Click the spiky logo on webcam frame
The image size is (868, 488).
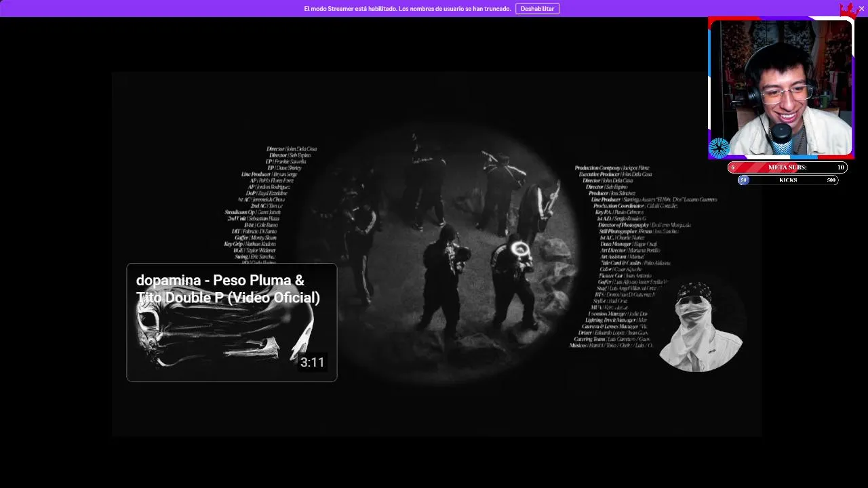[719, 148]
